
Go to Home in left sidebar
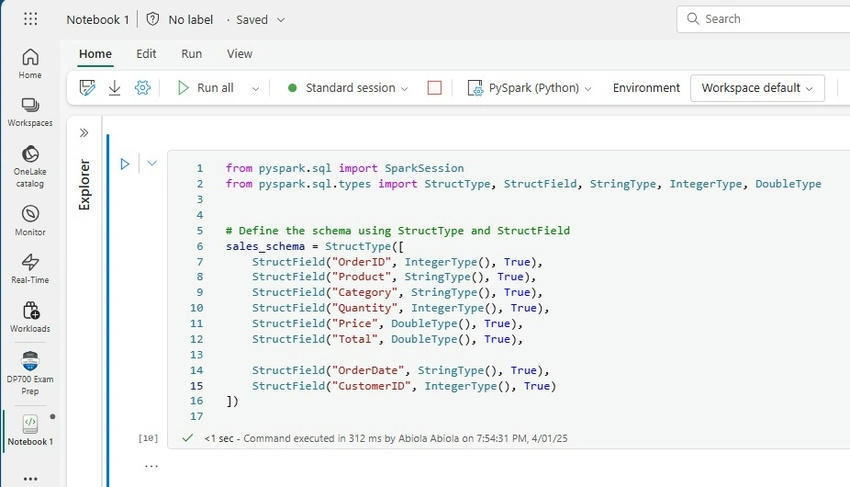pyautogui.click(x=30, y=63)
